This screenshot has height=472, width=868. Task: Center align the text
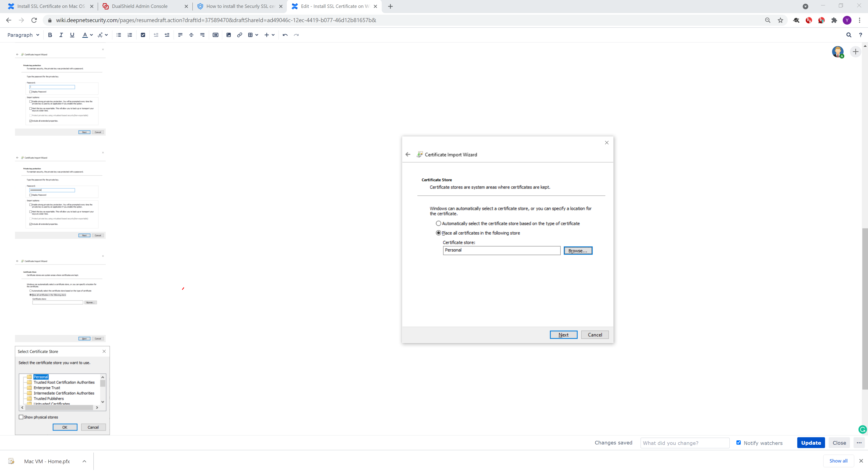point(191,35)
